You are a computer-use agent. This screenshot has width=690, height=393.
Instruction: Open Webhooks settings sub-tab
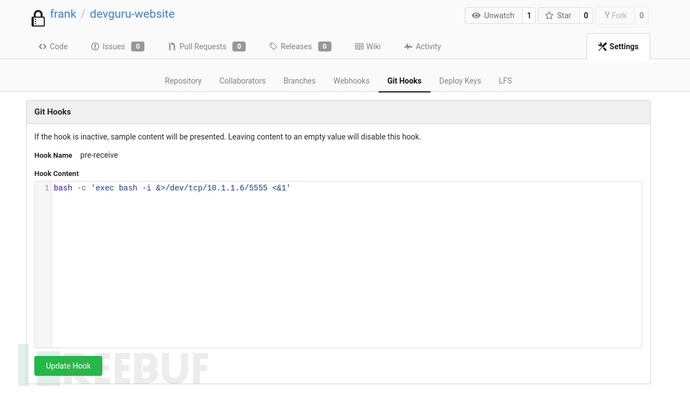point(351,81)
